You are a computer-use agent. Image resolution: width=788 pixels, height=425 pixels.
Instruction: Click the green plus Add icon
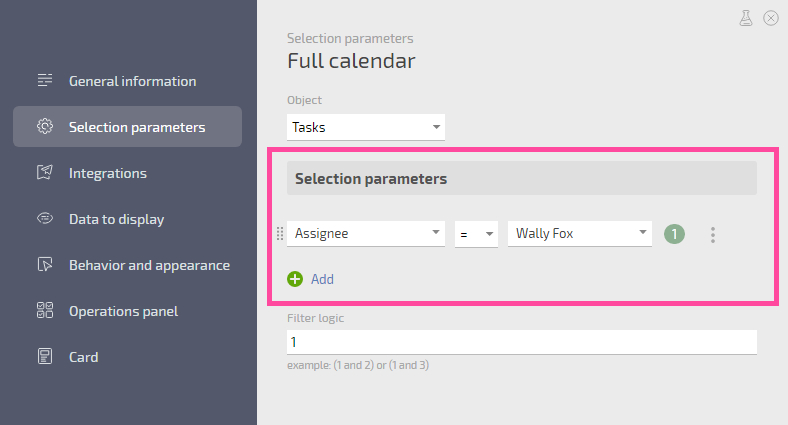coord(295,279)
